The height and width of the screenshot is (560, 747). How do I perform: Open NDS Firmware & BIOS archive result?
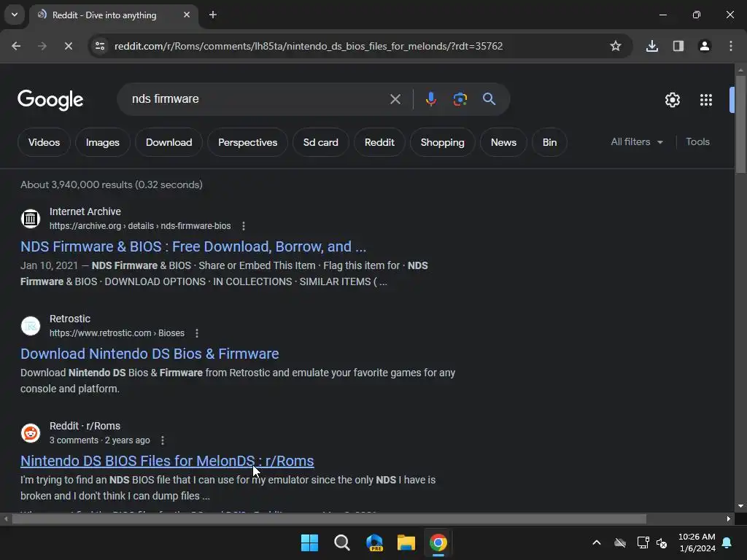(193, 246)
